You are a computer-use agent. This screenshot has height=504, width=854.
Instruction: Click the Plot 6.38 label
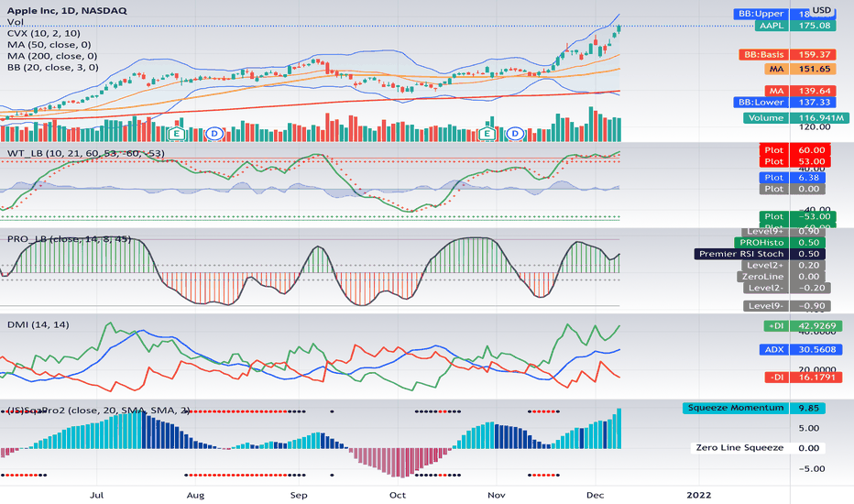click(x=792, y=178)
